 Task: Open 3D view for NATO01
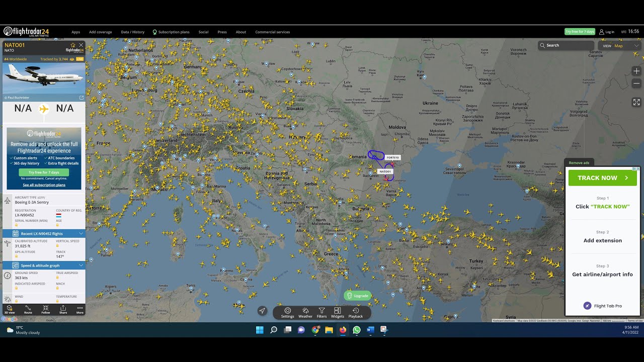click(10, 309)
